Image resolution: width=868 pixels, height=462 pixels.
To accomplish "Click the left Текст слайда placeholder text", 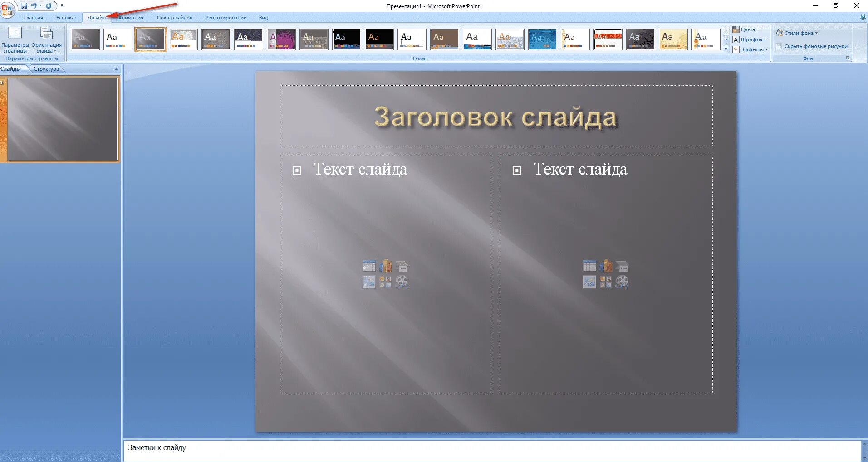I will pyautogui.click(x=360, y=169).
